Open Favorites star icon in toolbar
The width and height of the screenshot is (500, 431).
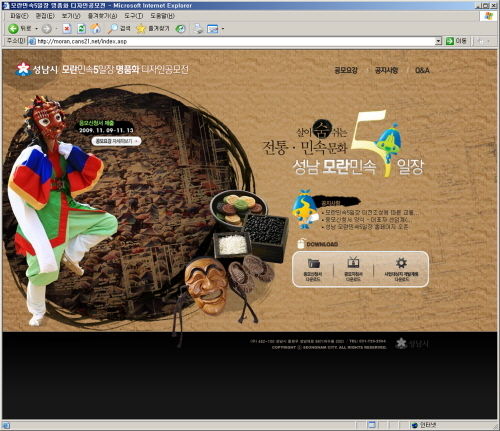(141, 29)
